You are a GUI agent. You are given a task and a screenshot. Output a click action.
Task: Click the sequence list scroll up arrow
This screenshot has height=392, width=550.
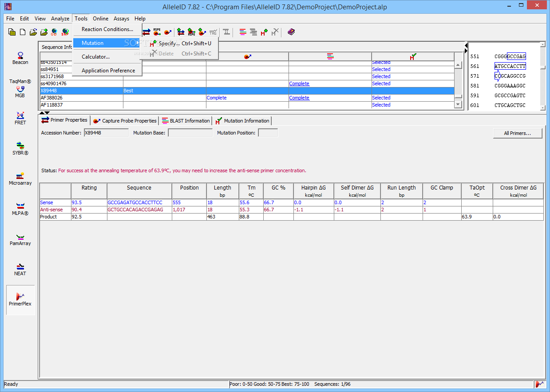tap(458, 65)
